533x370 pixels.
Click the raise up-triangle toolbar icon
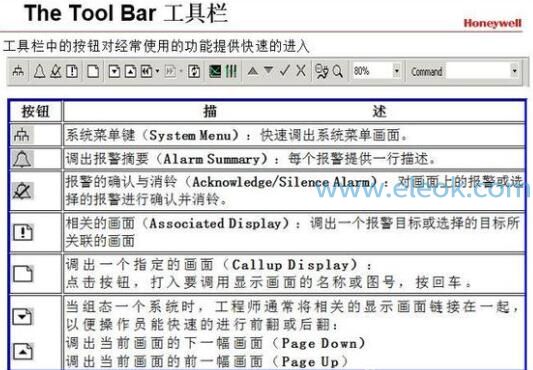pyautogui.click(x=253, y=71)
